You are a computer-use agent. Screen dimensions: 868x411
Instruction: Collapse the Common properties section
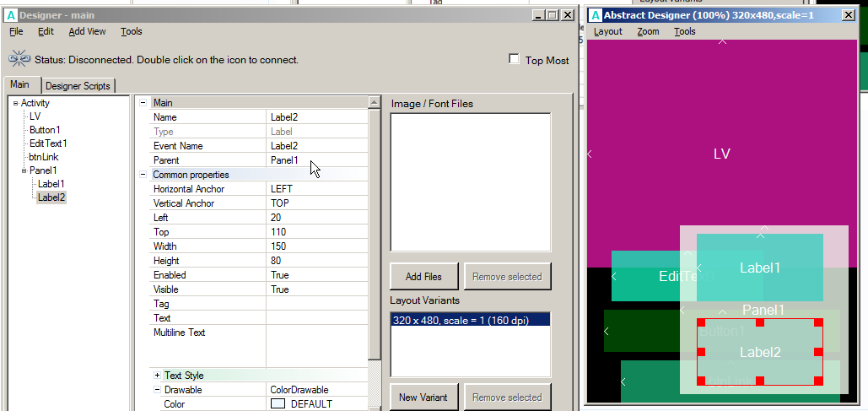pyautogui.click(x=143, y=175)
